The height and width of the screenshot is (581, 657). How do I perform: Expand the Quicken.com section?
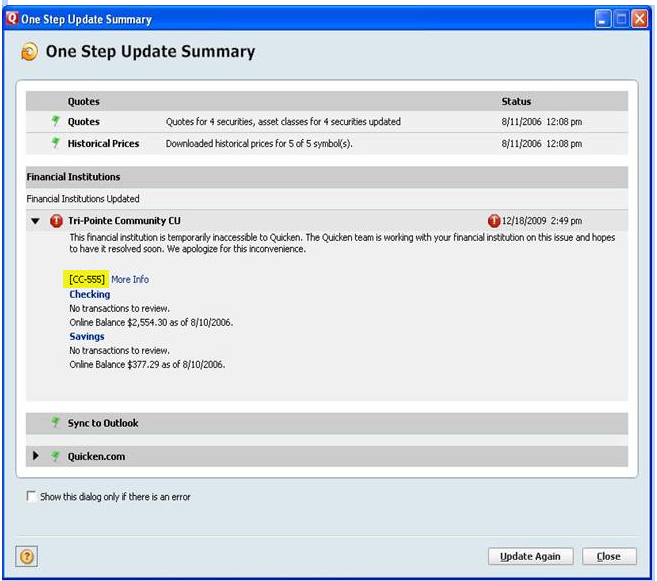[36, 456]
